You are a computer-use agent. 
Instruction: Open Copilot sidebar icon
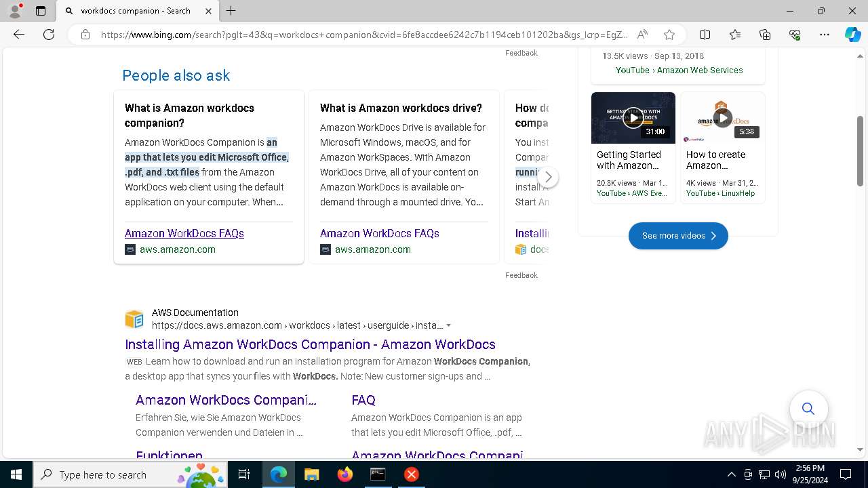point(852,35)
